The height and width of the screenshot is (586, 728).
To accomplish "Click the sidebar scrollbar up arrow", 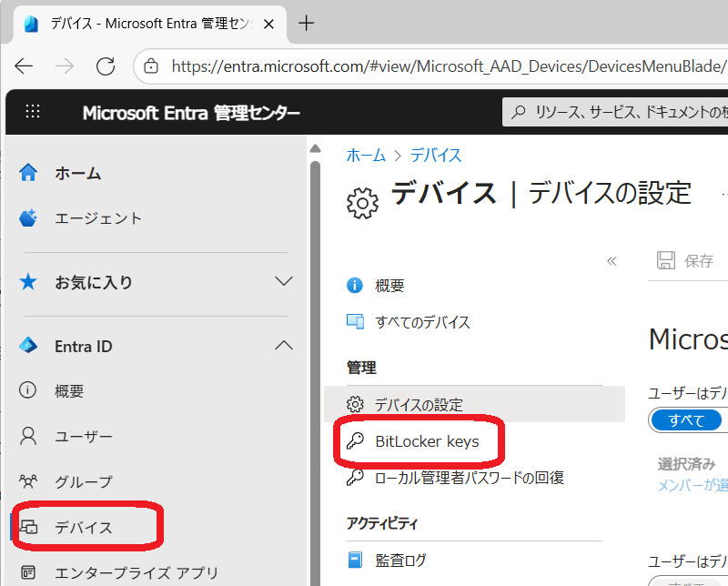I will 315,148.
